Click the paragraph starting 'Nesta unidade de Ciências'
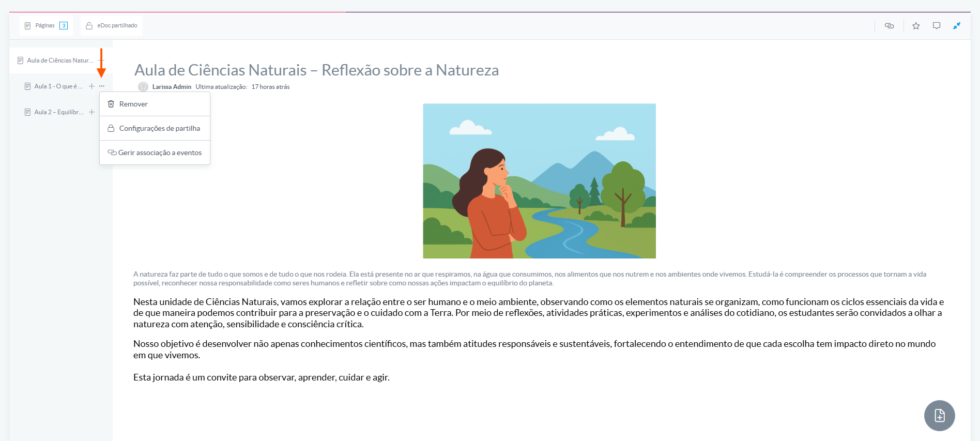 tap(539, 313)
